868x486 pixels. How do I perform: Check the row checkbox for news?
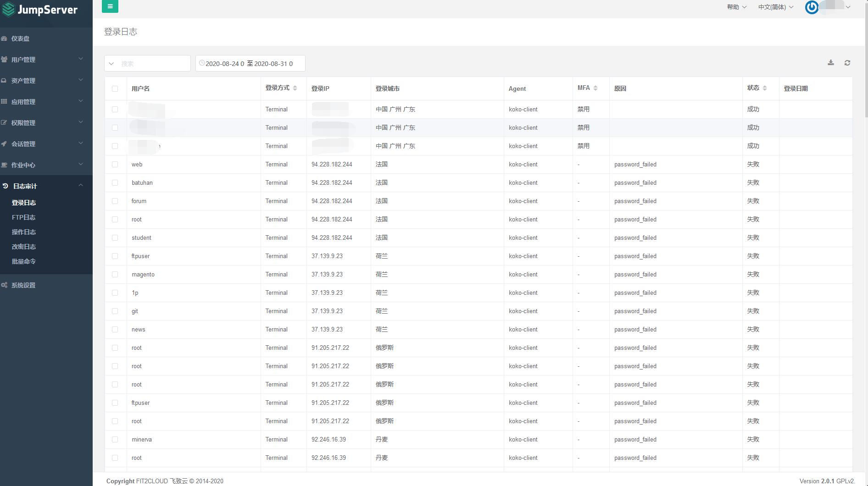[x=115, y=330]
